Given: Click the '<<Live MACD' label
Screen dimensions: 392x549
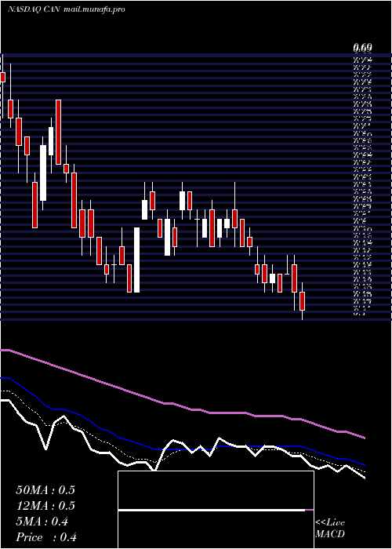Looking at the screenshot, I should (x=330, y=529).
